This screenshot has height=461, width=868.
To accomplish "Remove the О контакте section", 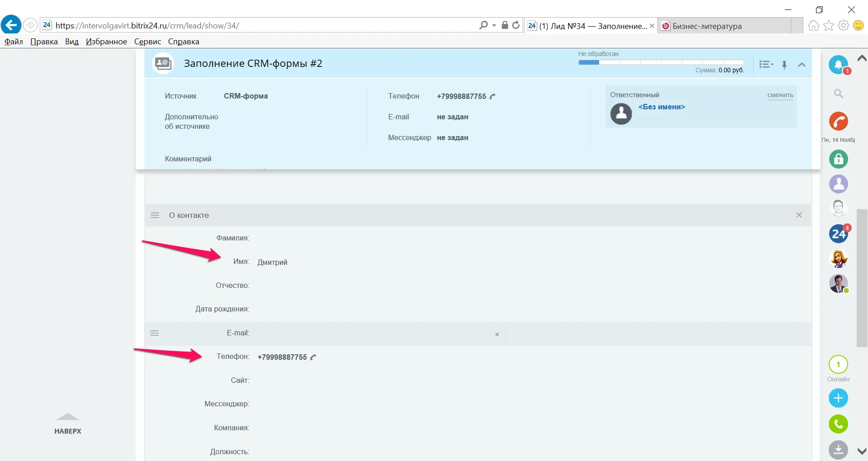I will click(799, 215).
